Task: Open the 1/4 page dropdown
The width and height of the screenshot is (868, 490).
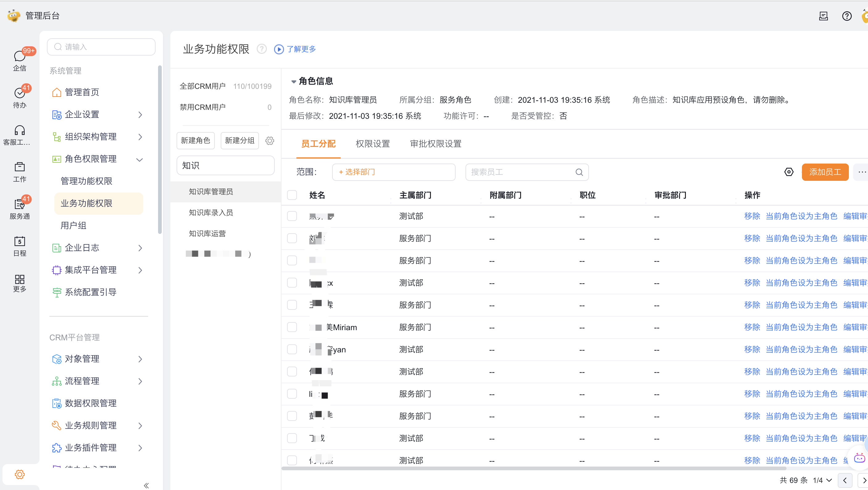Action: [x=822, y=480]
